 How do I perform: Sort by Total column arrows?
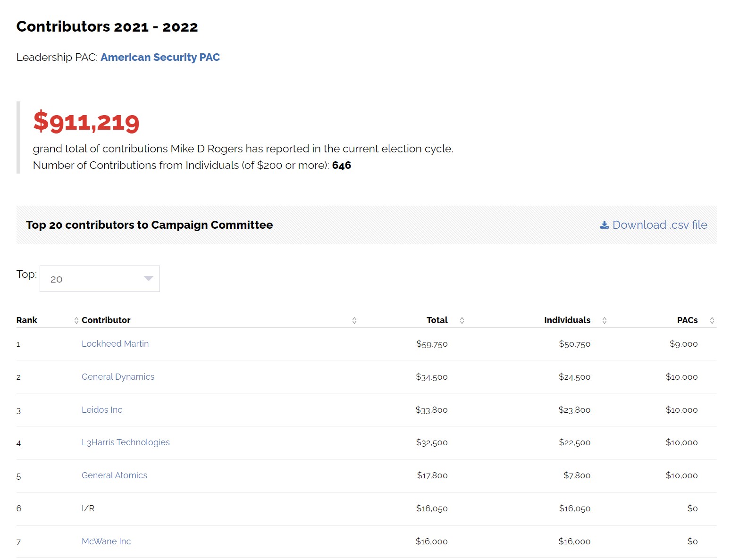tap(462, 321)
